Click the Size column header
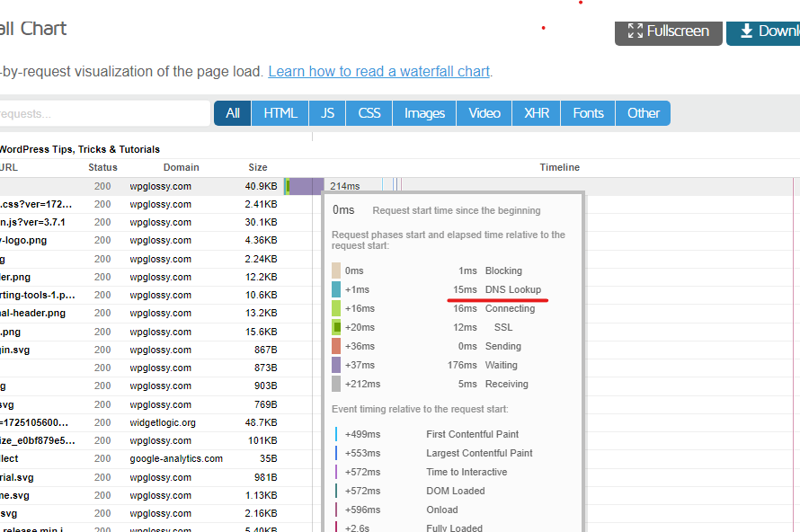The height and width of the screenshot is (532, 800). point(258,167)
